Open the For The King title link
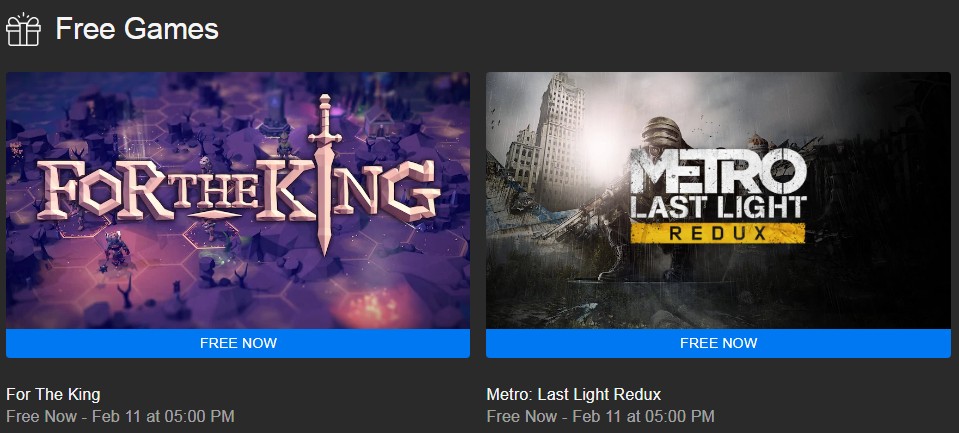This screenshot has width=959, height=433. click(53, 394)
